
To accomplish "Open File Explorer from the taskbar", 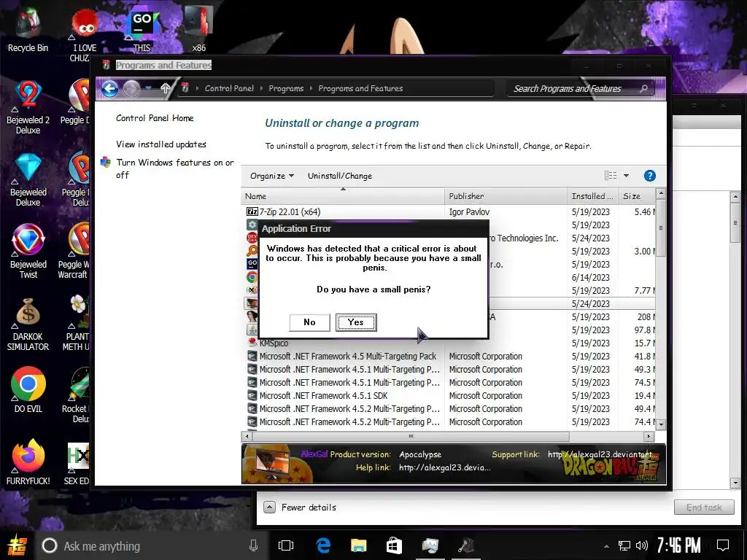I will 358,545.
